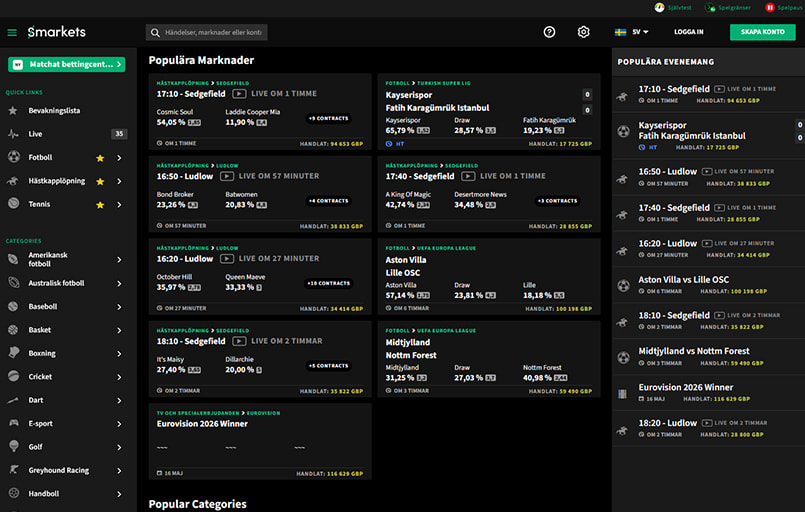Screen dimensions: 805x512
Task: Expand the Cricket category chevron
Action: (119, 377)
